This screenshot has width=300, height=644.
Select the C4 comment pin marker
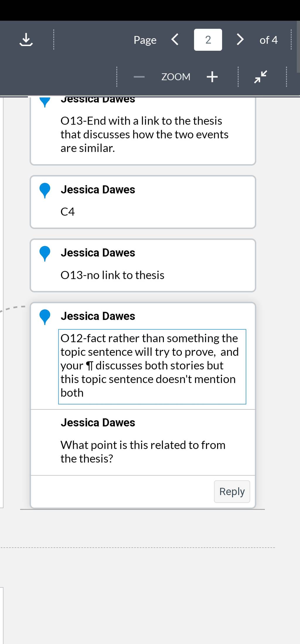coord(45,190)
